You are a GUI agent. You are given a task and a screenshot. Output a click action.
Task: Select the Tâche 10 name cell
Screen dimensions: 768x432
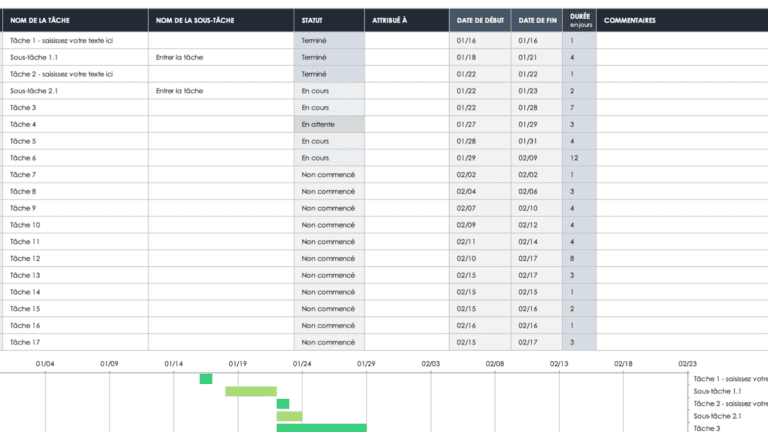click(75, 225)
